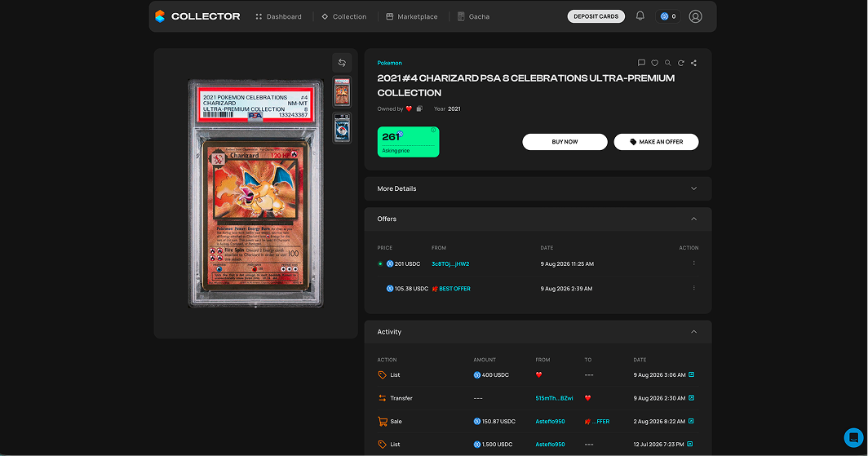
Task: Click the ...FFER recipient link
Action: pos(597,422)
